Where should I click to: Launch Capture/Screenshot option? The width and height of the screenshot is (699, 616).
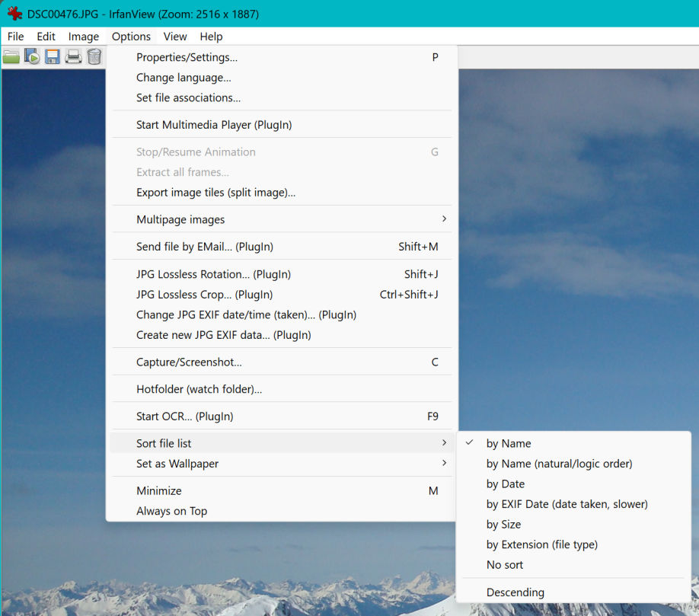(189, 362)
